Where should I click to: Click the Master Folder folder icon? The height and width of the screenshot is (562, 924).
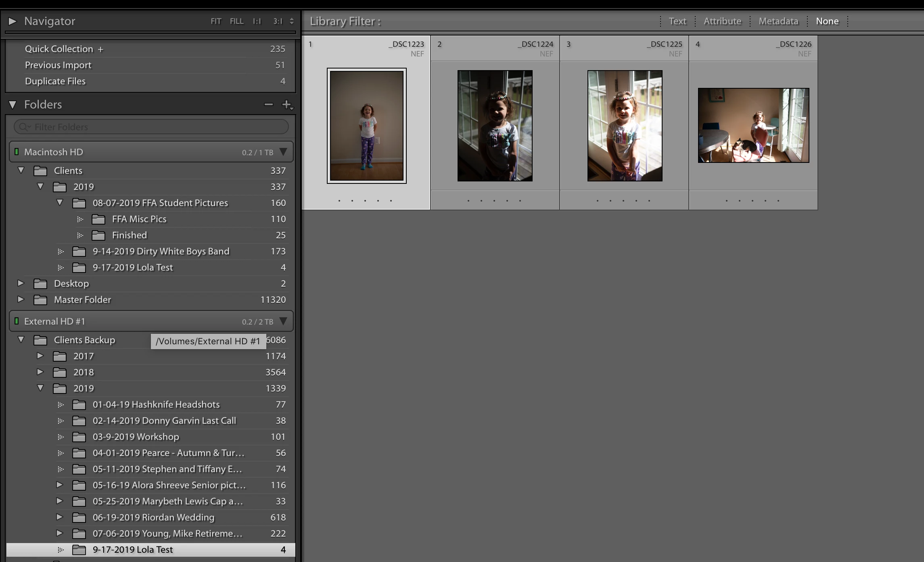[x=40, y=300]
